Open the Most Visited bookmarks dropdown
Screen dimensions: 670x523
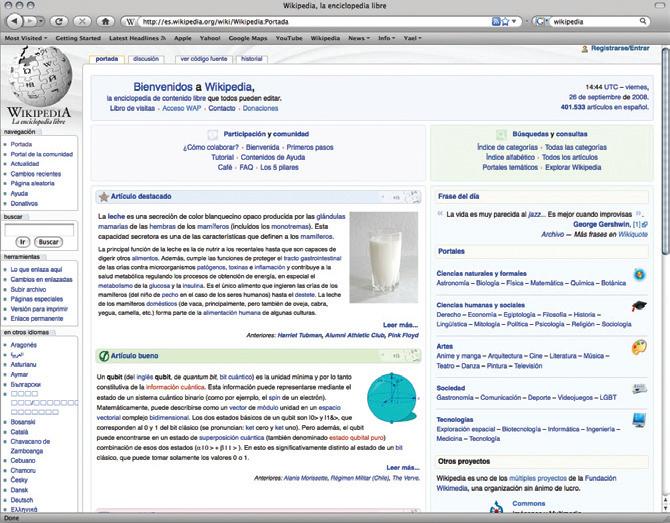click(x=26, y=38)
